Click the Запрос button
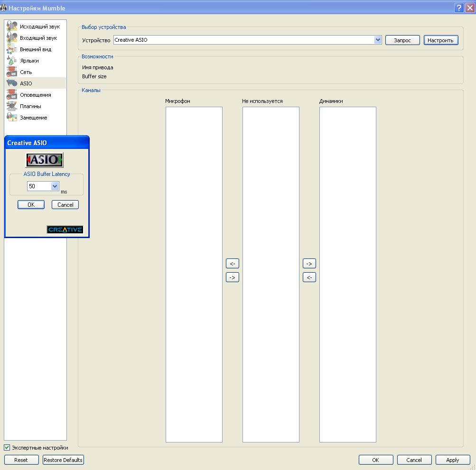 (402, 40)
